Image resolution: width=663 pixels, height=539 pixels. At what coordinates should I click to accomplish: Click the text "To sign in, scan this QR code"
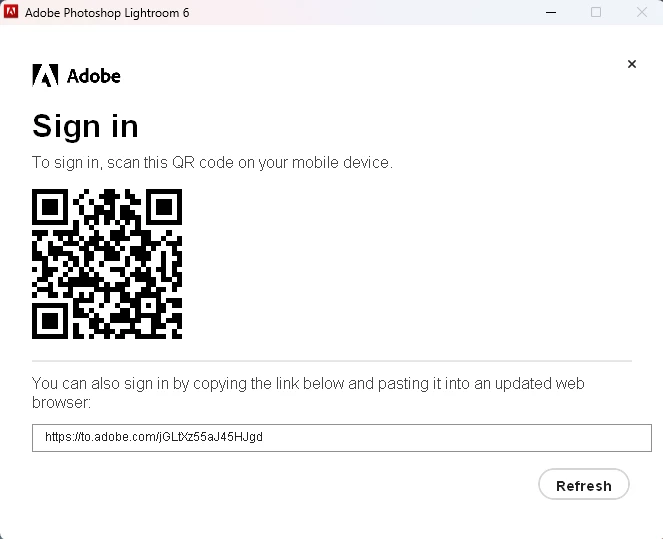[132, 162]
